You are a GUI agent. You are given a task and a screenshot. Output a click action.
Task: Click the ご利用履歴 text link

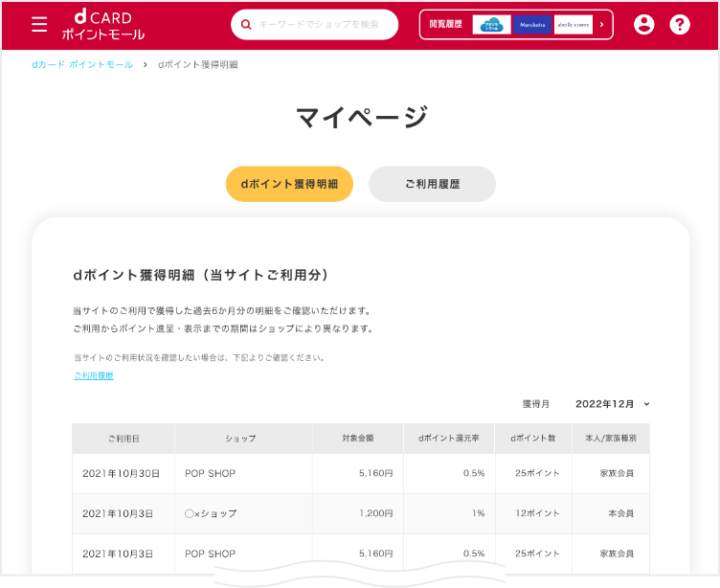pos(94,375)
